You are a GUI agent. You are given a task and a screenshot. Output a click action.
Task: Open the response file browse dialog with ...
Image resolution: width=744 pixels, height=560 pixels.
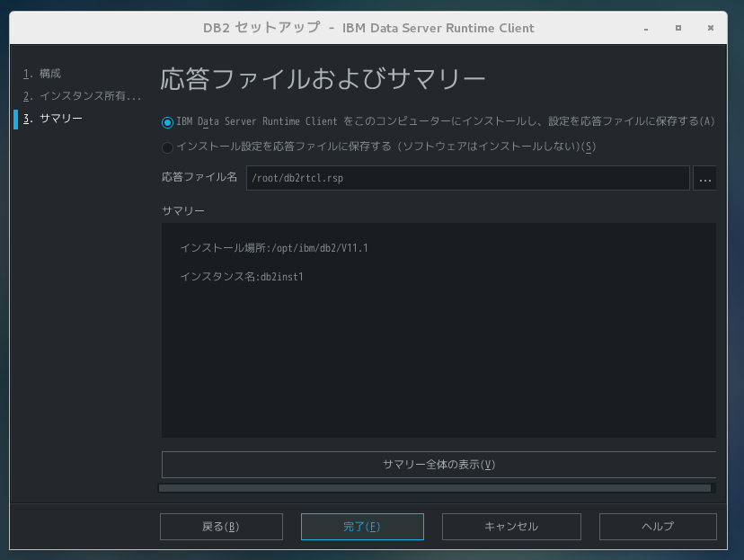(x=704, y=178)
